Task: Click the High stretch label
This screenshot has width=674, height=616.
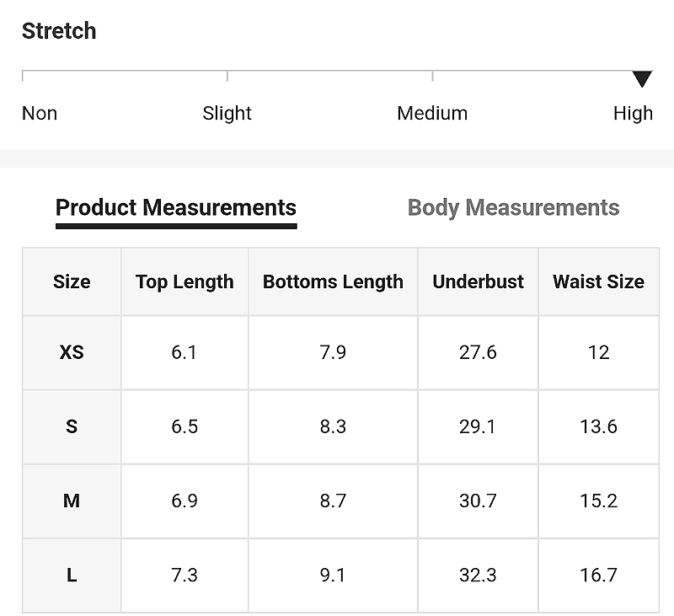Action: point(633,113)
